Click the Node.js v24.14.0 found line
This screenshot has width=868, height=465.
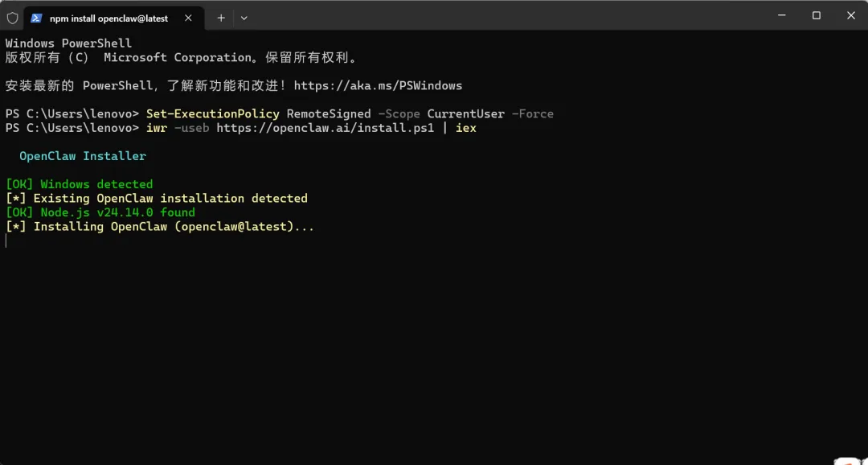tap(100, 212)
